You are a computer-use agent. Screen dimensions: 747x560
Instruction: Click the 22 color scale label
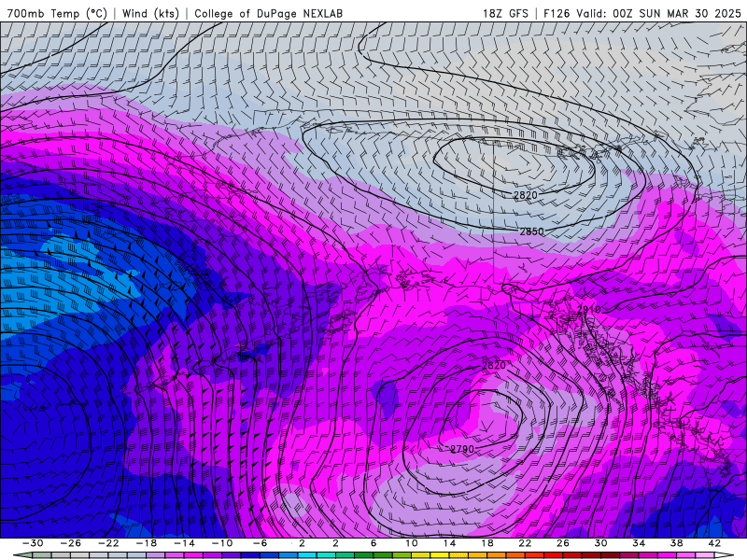(x=525, y=543)
